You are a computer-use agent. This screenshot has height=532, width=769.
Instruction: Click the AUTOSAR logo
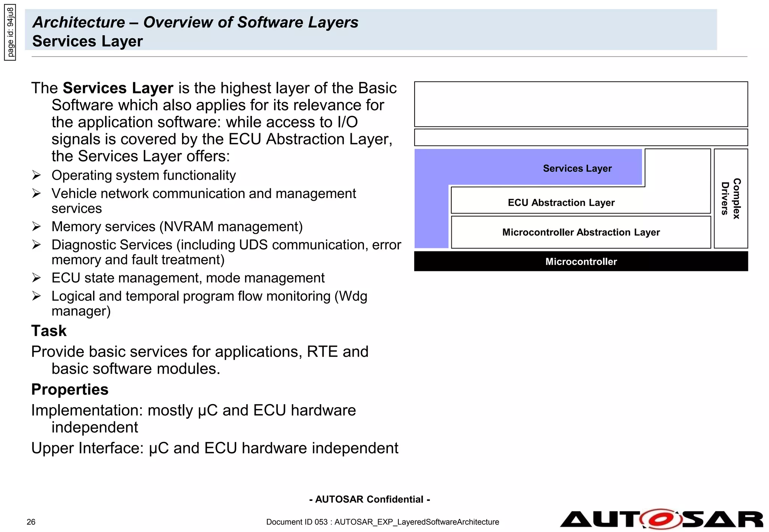click(661, 519)
